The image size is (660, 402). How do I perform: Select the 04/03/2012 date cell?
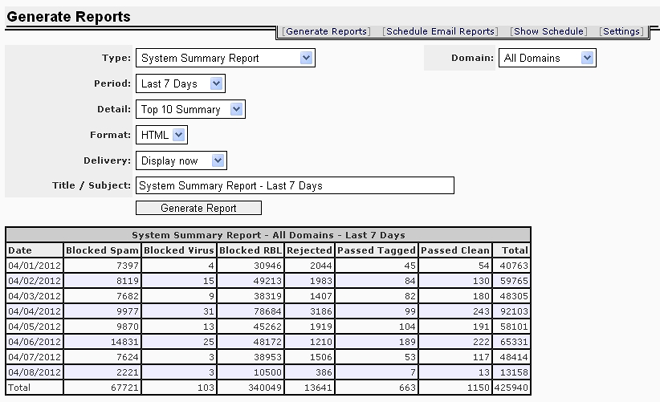35,296
